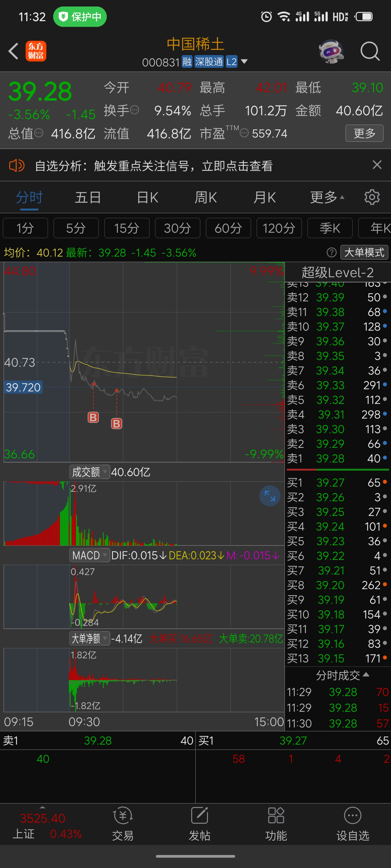Tap the 超级Level-2 header
391x868 pixels.
click(x=338, y=272)
